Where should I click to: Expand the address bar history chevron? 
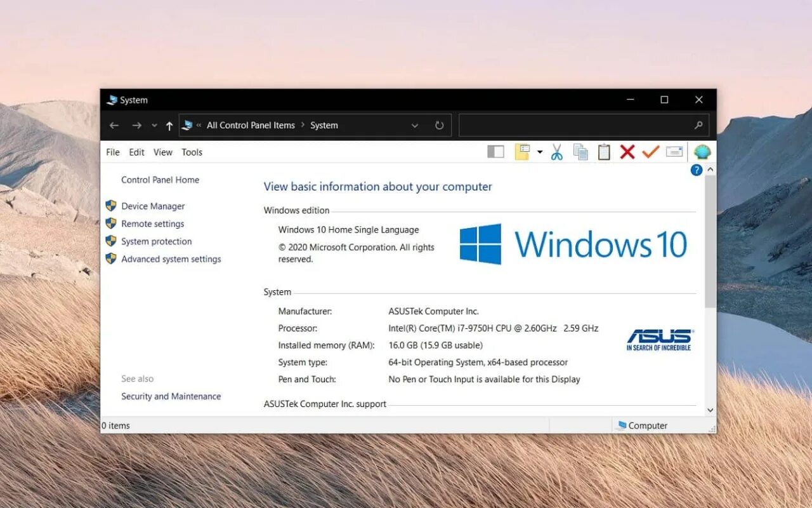click(x=415, y=125)
